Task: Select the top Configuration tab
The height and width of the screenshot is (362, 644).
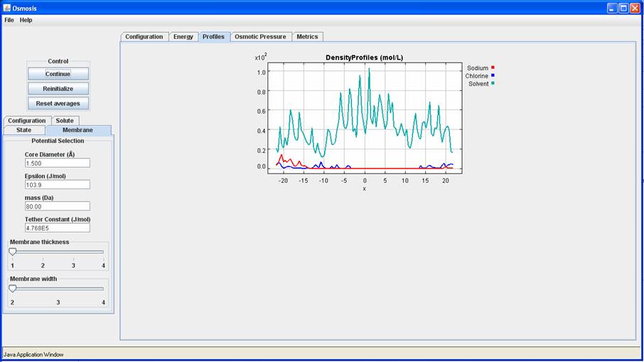Action: click(x=144, y=37)
